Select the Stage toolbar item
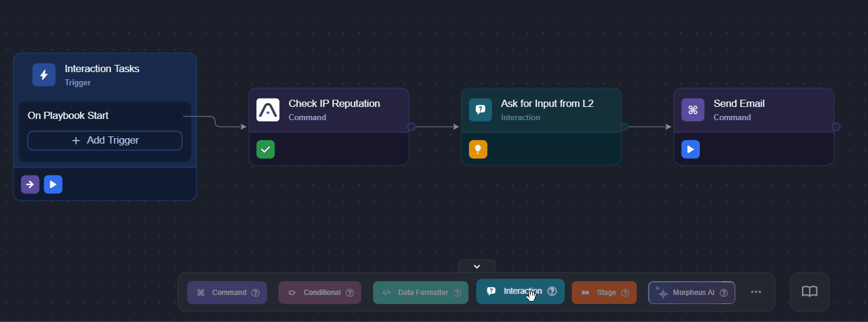The image size is (868, 322). (x=599, y=293)
